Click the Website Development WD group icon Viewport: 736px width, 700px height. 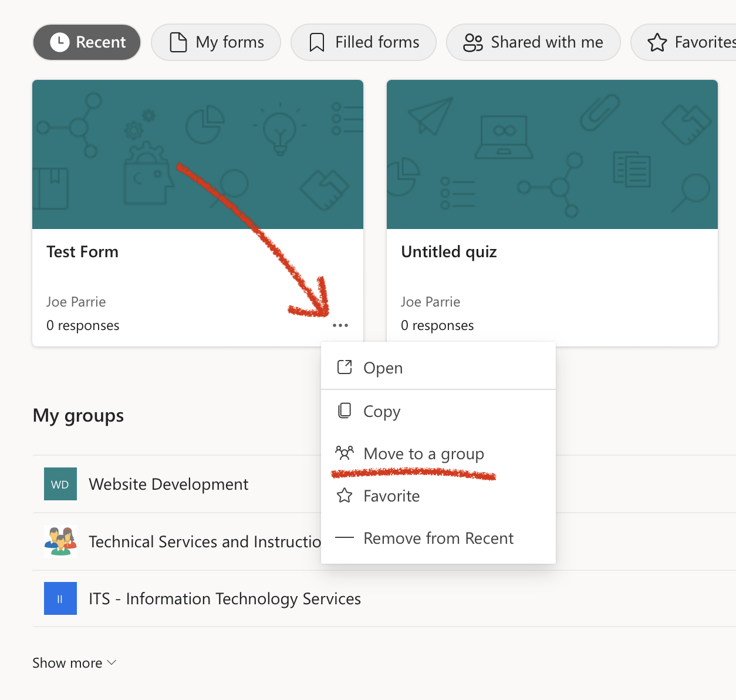(x=60, y=484)
